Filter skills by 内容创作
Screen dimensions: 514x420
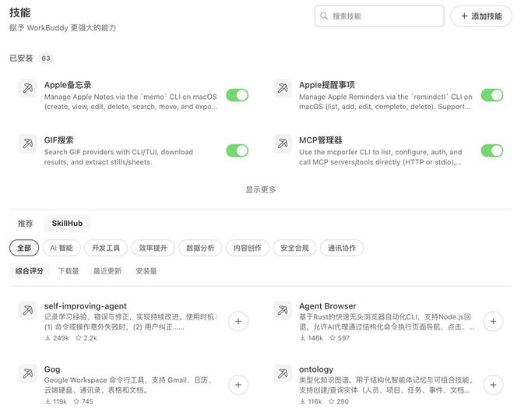(248, 248)
